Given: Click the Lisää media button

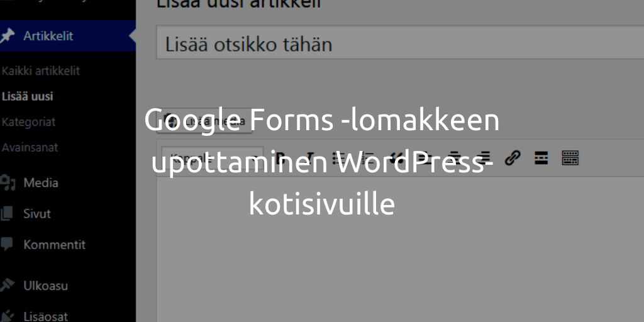Looking at the screenshot, I should point(204,121).
